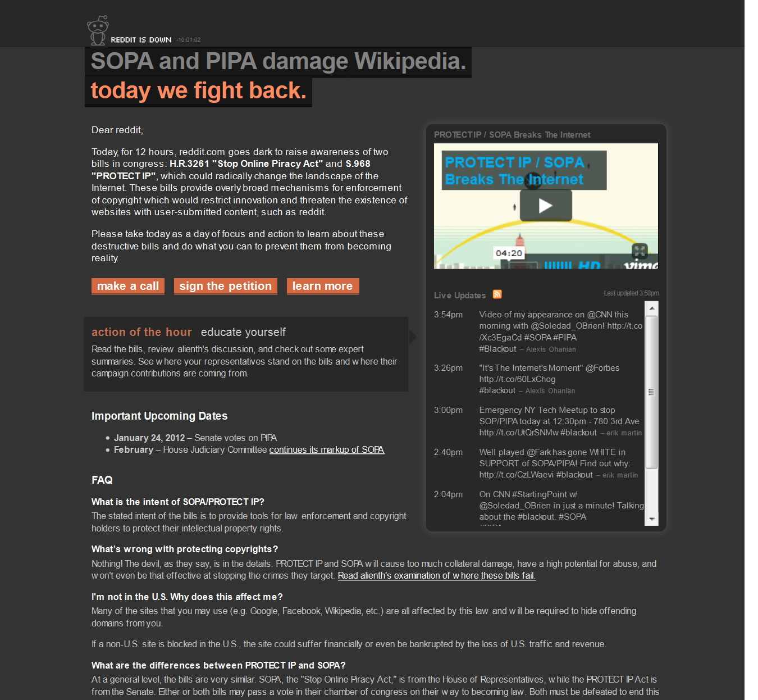The height and width of the screenshot is (700, 758).
Task: Click the 'action of the hour' heading
Action: point(141,332)
